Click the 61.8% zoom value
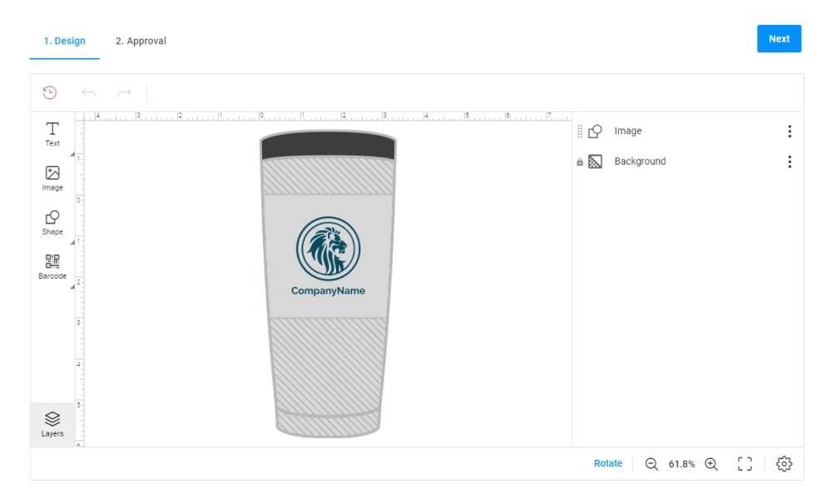The height and width of the screenshot is (504, 832). pos(681,464)
